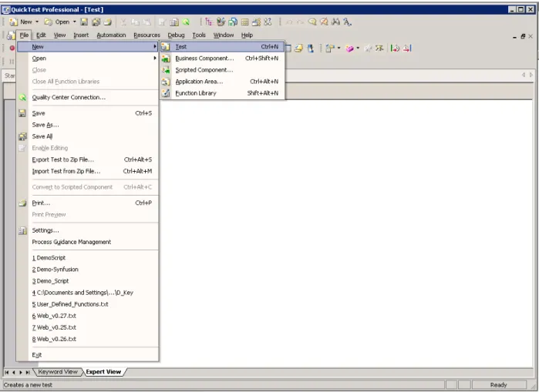Open recent file 1 DemoScript
Screen dimensions: 539x392
tap(88, 258)
